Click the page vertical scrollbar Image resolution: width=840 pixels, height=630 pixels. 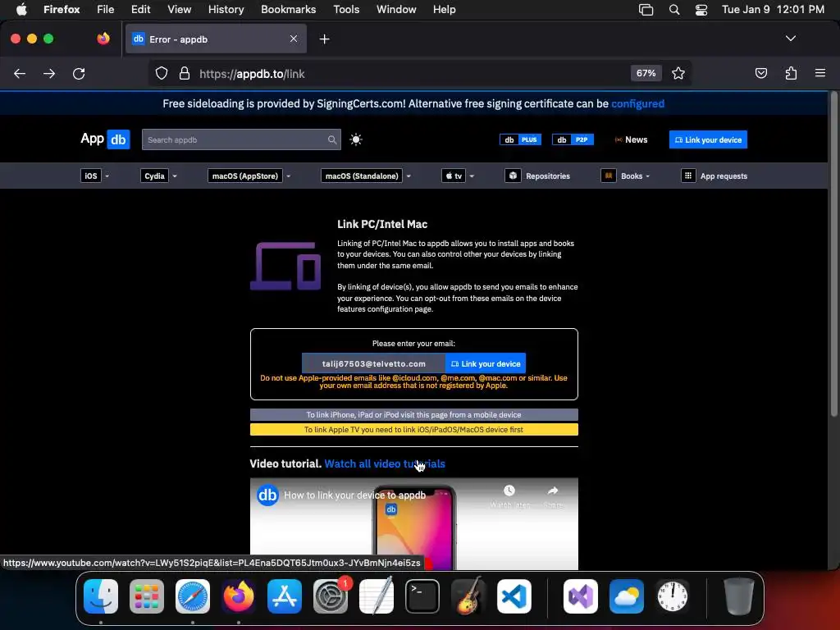tap(833, 254)
